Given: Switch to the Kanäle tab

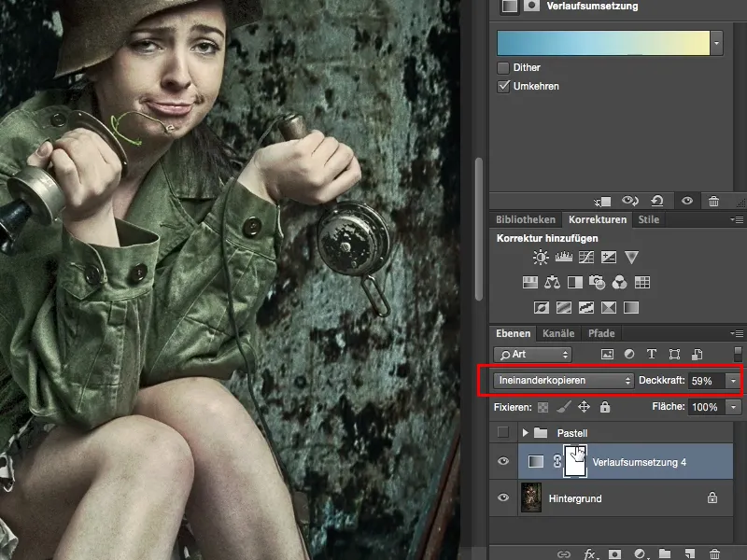Looking at the screenshot, I should 558,333.
